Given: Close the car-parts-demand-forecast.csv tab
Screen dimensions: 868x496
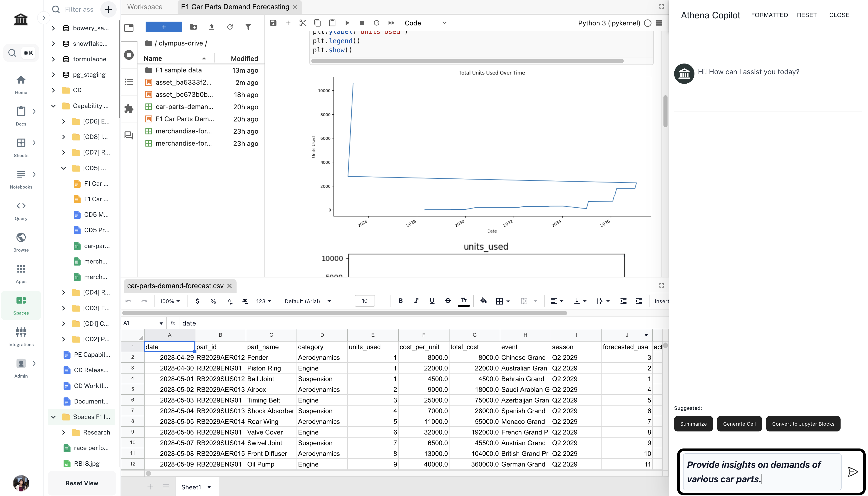Looking at the screenshot, I should (x=230, y=286).
